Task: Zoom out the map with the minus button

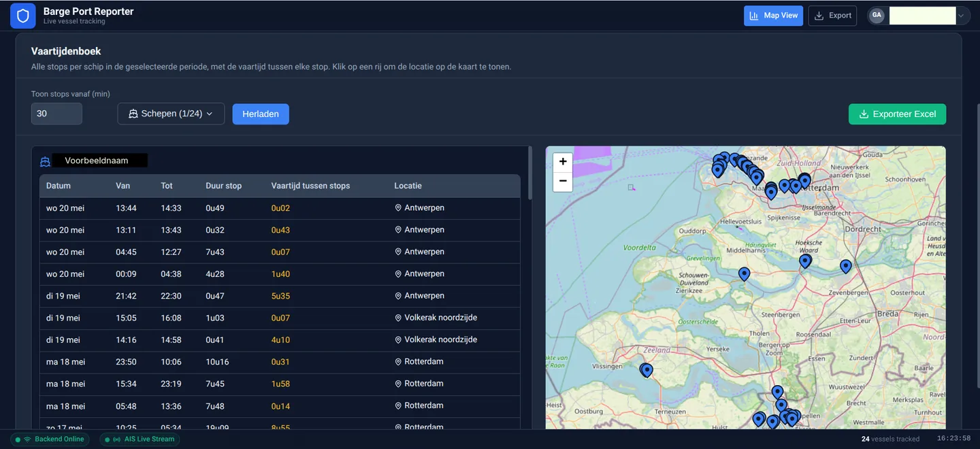Action: tap(563, 181)
